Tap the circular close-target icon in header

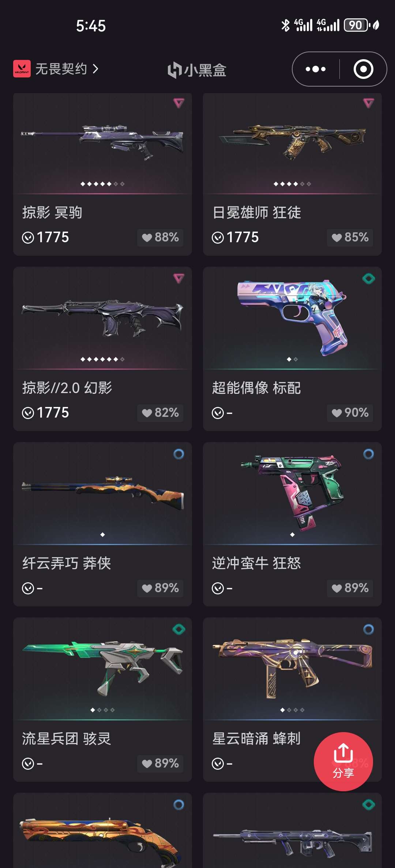(x=363, y=69)
